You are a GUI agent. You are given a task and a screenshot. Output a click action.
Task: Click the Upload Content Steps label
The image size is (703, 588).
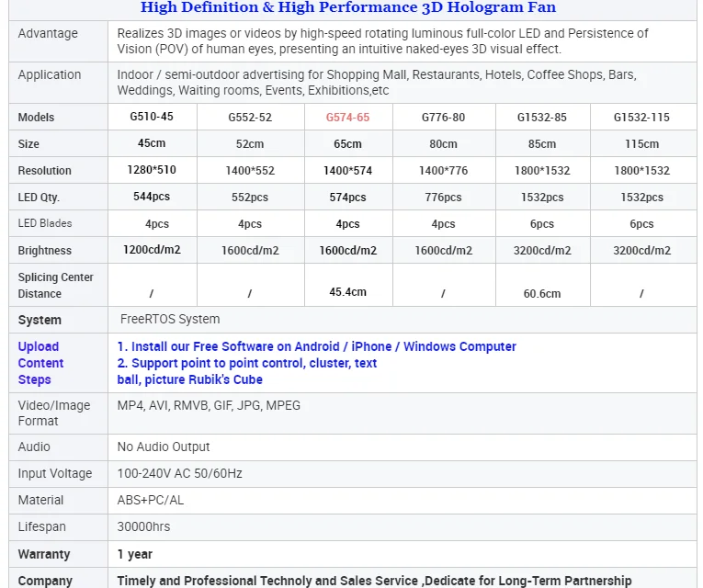(x=40, y=363)
